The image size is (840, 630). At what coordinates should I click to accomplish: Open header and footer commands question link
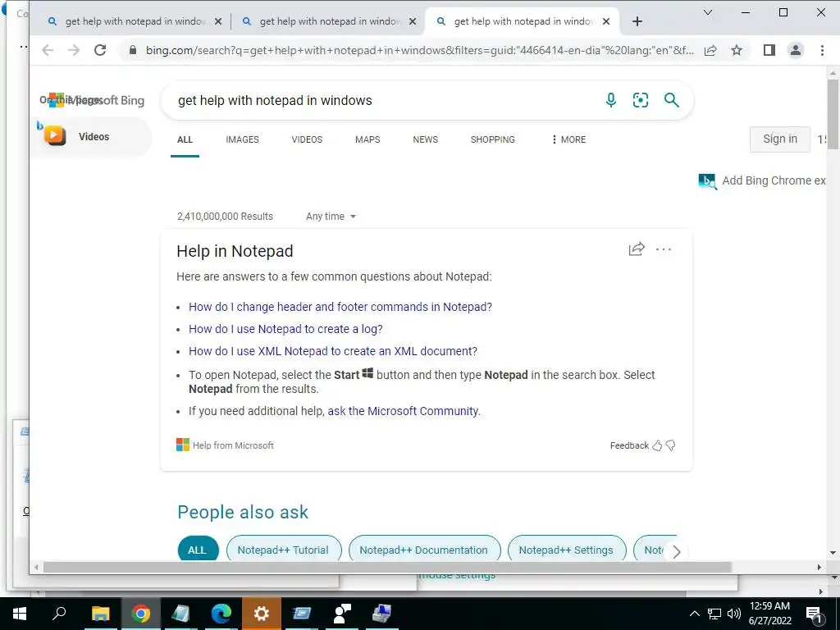tap(340, 307)
